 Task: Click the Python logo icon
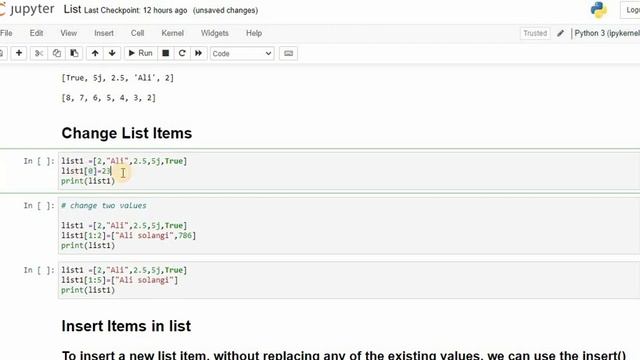point(598,10)
